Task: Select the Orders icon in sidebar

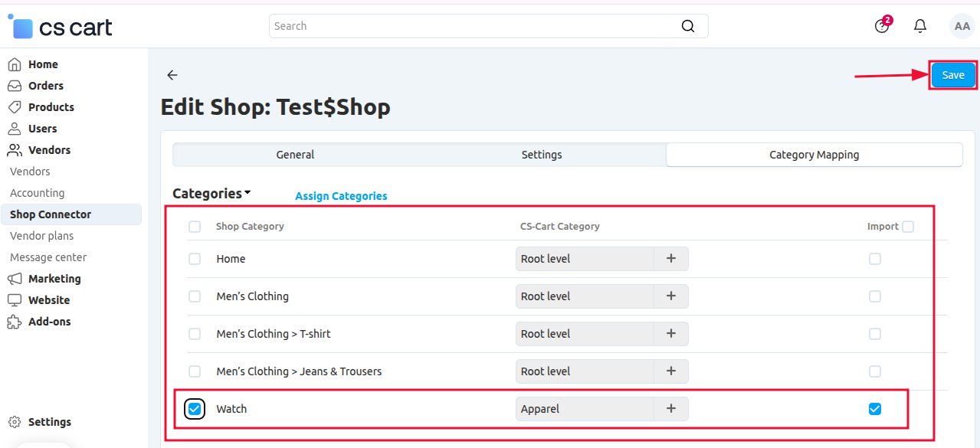Action: tap(14, 85)
